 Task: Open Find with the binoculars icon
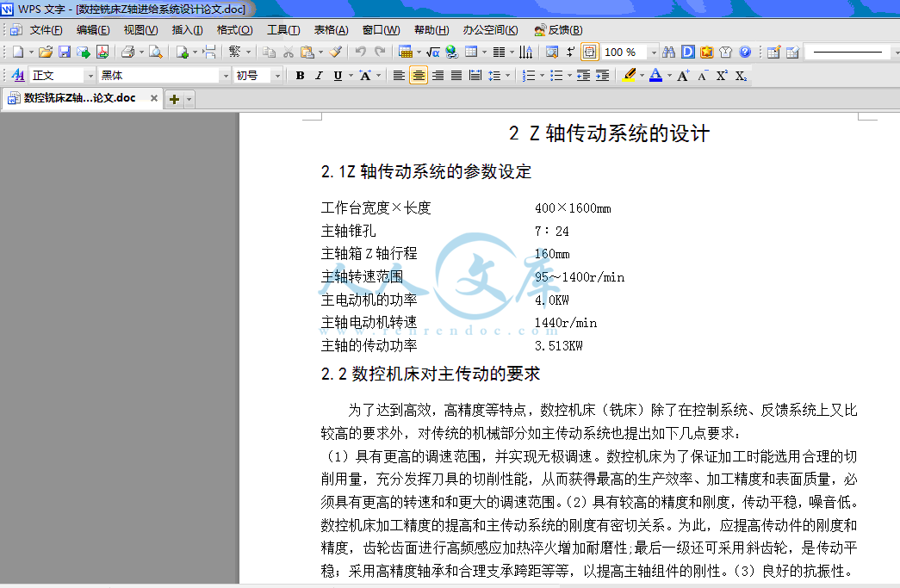pos(668,53)
